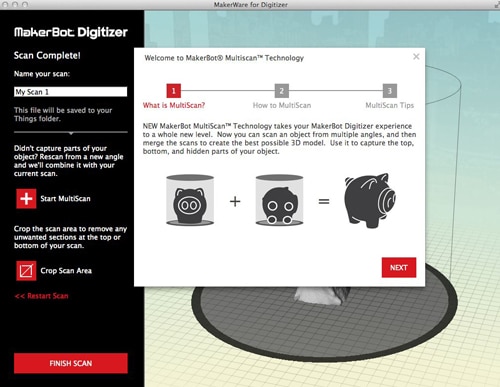
Task: Click the scanned object on the turntable
Action: point(323,295)
